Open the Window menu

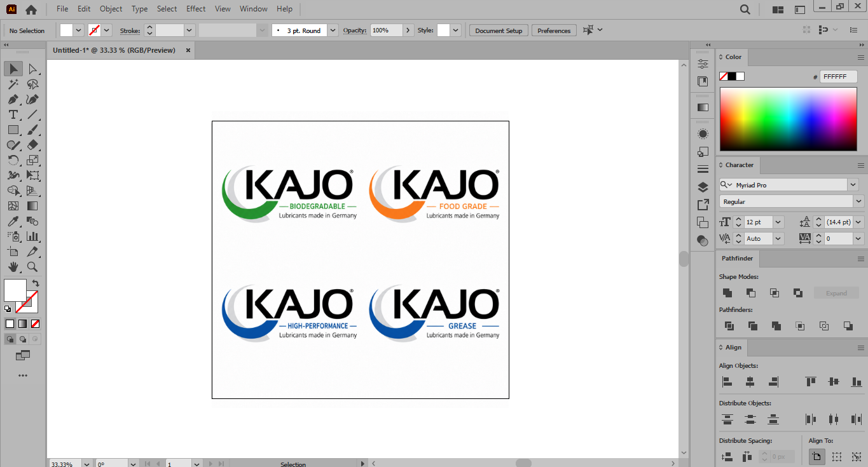[254, 9]
